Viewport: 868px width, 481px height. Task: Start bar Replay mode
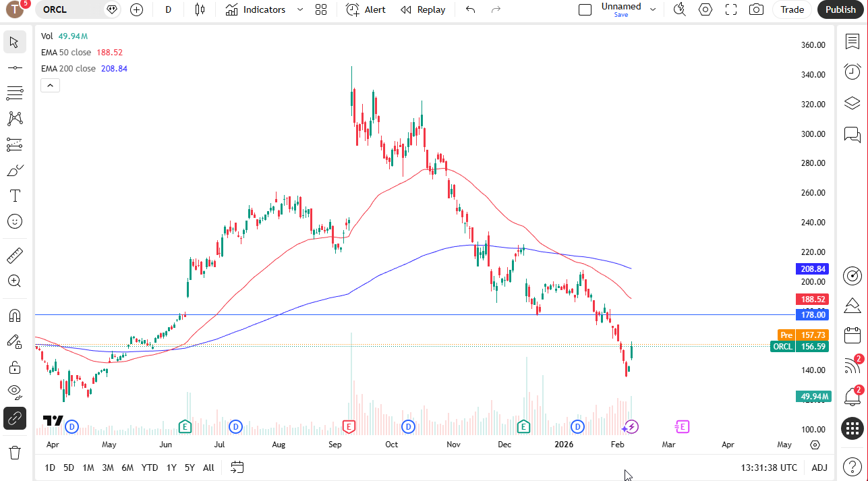pyautogui.click(x=423, y=9)
